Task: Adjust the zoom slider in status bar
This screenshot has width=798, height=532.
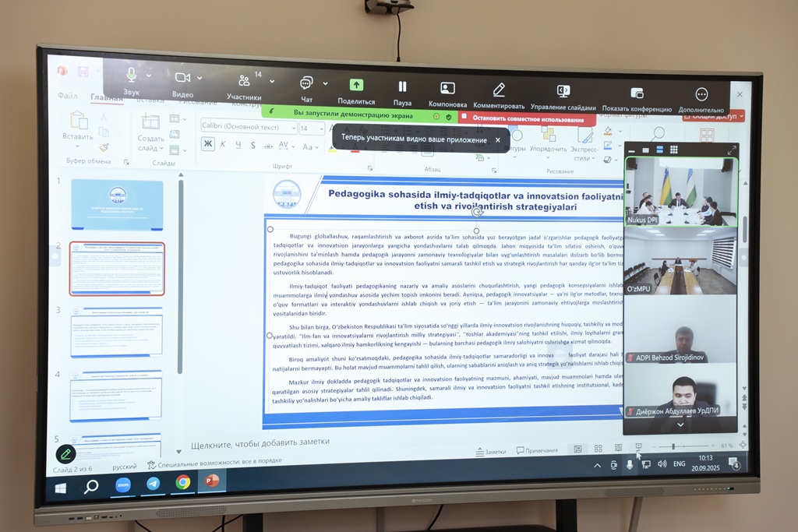Action: [673, 446]
